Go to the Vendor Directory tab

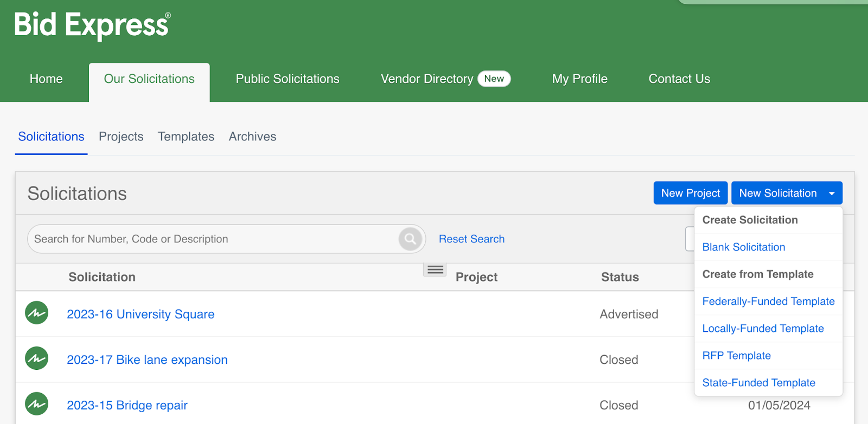pos(427,79)
